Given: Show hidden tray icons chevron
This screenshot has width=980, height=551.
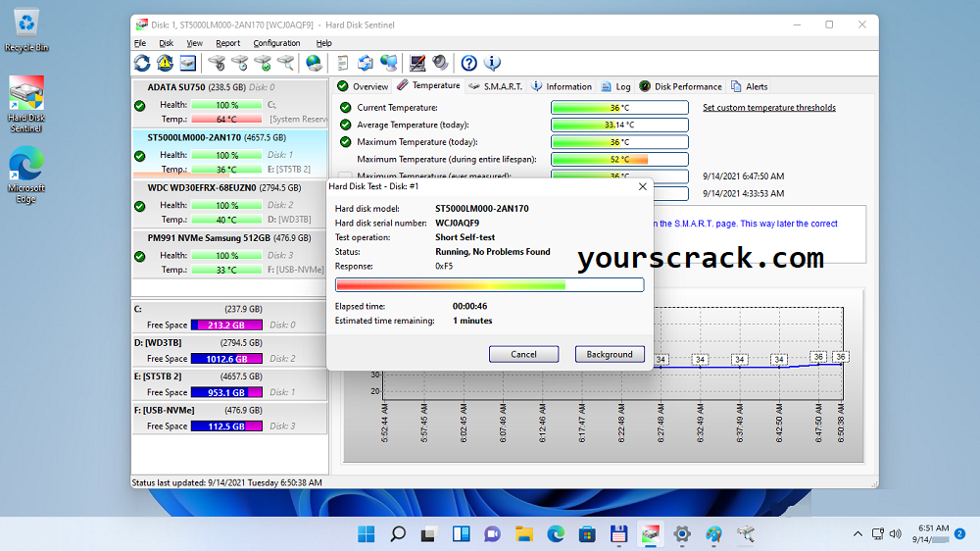Looking at the screenshot, I should coord(857,533).
